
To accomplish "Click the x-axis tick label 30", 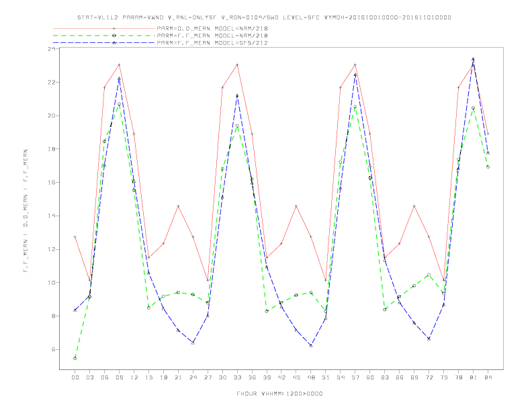I will pyautogui.click(x=222, y=377).
